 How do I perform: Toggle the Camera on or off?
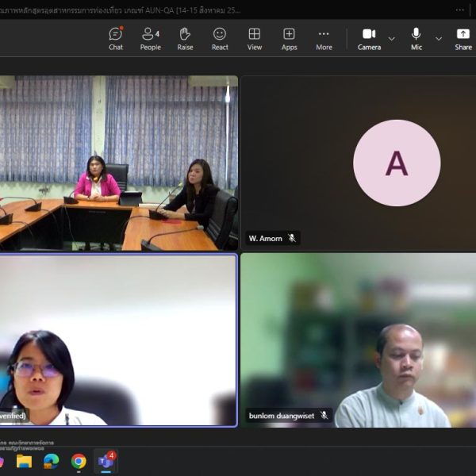(369, 38)
